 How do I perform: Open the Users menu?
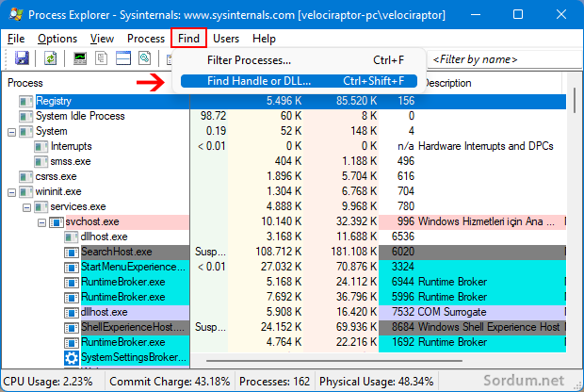pyautogui.click(x=226, y=39)
